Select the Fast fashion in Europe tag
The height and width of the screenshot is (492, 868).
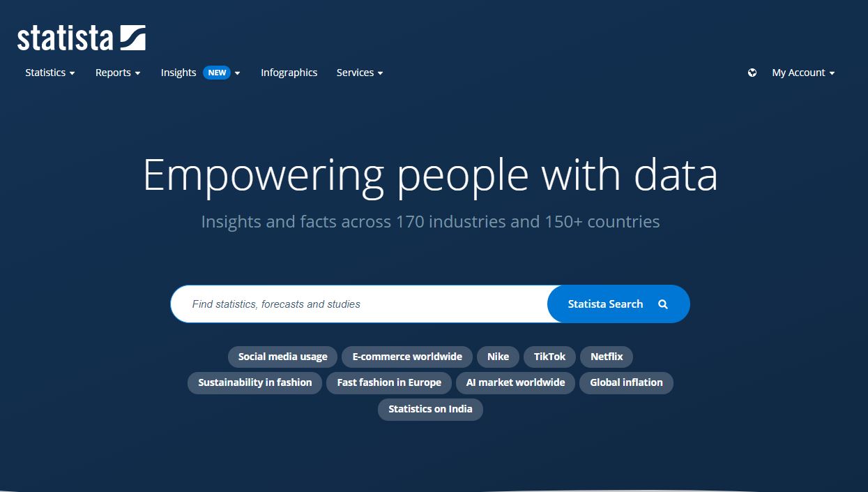tap(389, 382)
